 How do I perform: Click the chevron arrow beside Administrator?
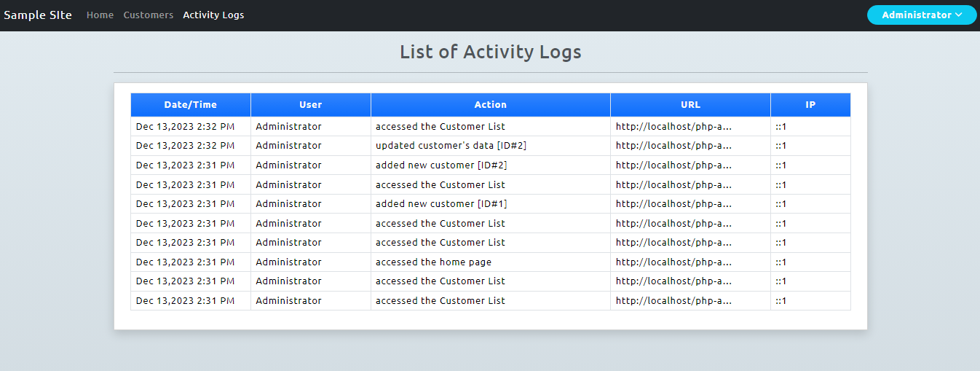click(x=959, y=15)
